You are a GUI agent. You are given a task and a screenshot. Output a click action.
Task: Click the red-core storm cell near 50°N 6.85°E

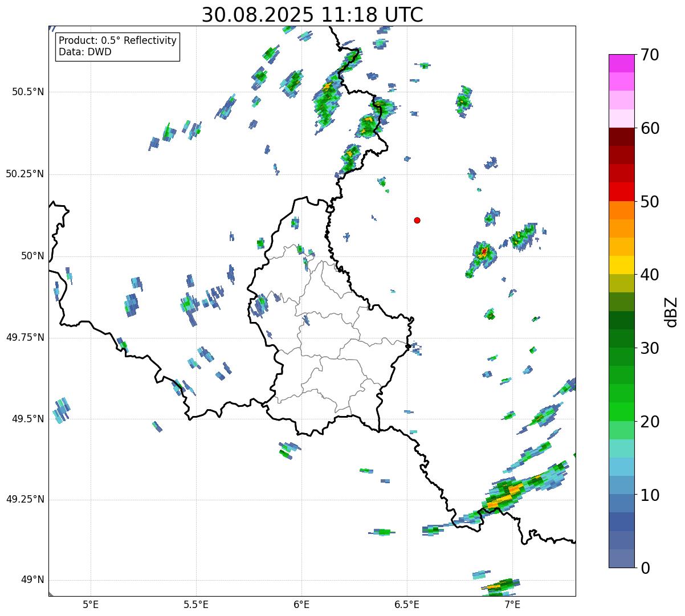click(x=483, y=252)
